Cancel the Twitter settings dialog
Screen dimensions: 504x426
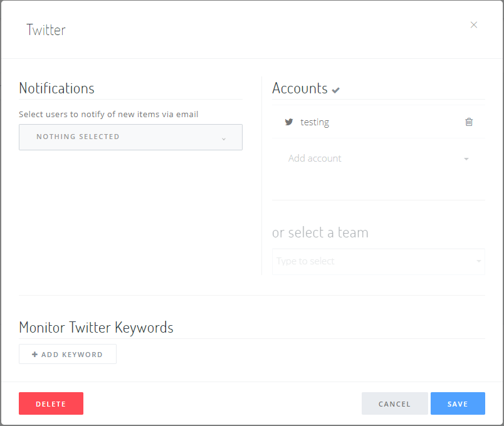pyautogui.click(x=394, y=403)
